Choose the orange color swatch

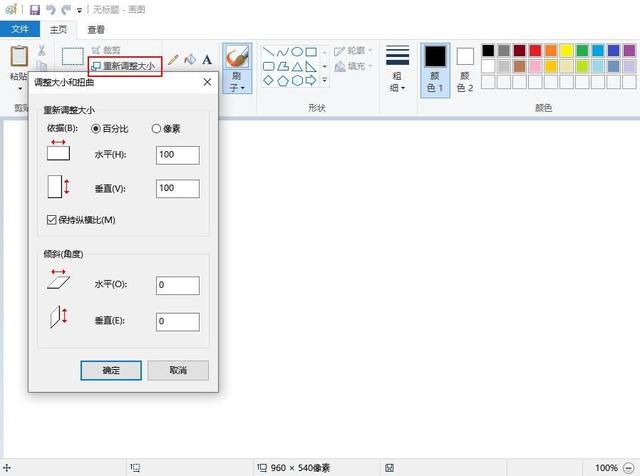pyautogui.click(x=551, y=51)
